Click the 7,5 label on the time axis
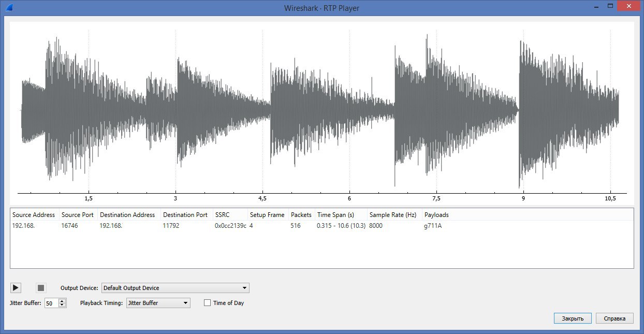This screenshot has width=644, height=334. tap(436, 198)
